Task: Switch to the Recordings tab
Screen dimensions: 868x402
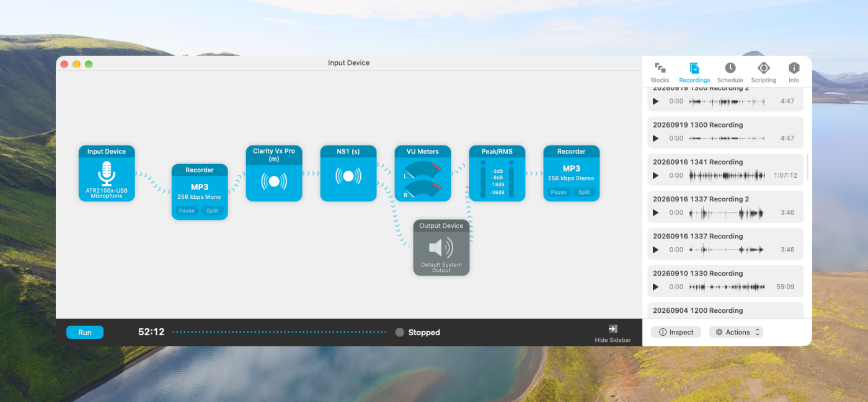Action: click(x=694, y=72)
